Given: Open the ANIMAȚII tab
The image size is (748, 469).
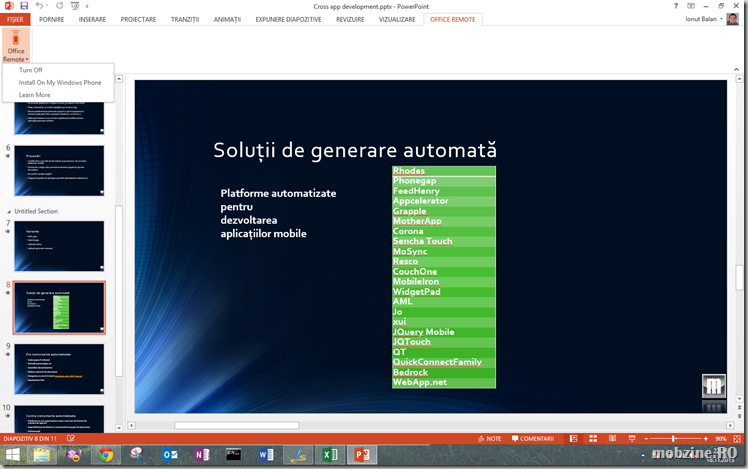Looking at the screenshot, I should (227, 19).
